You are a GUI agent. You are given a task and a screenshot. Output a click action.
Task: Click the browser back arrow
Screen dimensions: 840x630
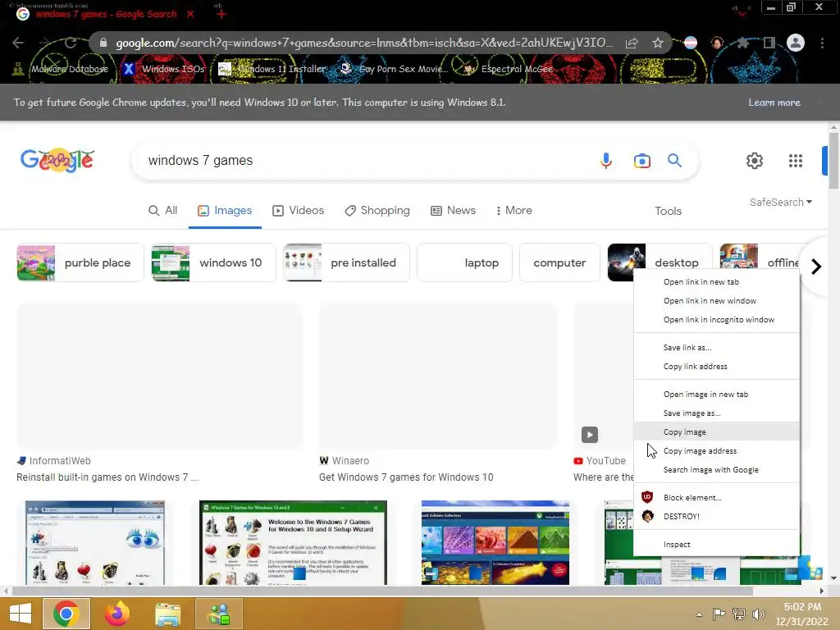point(18,43)
